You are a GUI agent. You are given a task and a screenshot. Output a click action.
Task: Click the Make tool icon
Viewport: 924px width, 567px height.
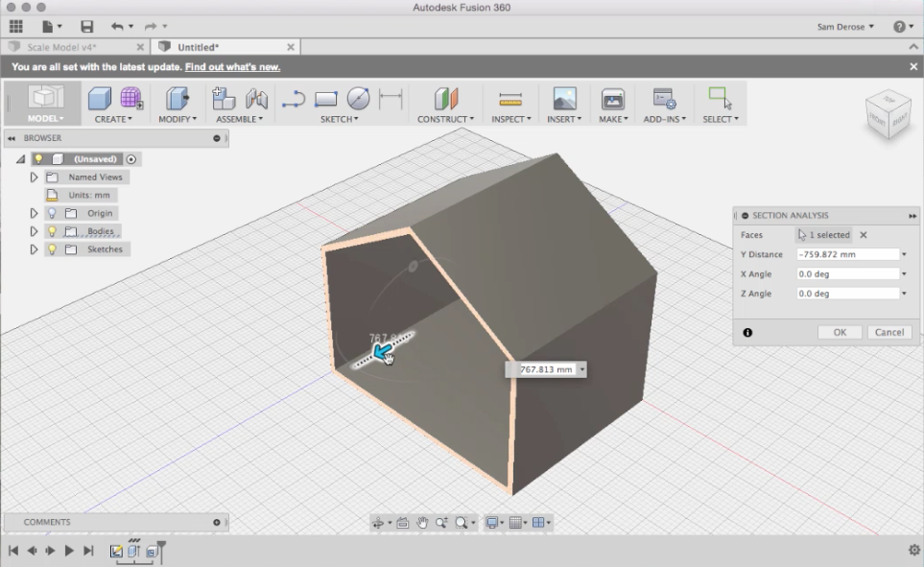pos(611,99)
